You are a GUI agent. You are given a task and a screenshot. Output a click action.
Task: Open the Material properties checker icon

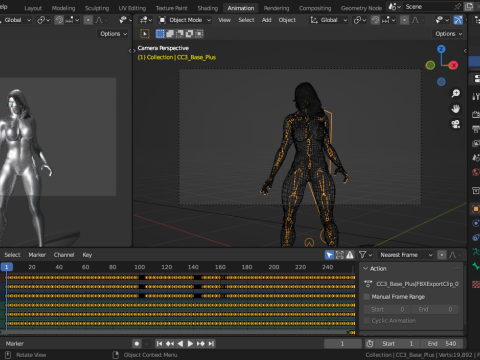tap(476, 284)
